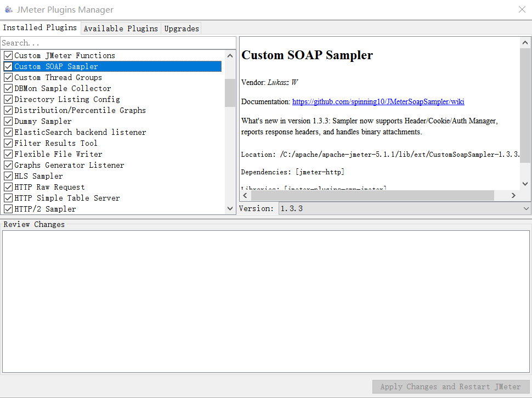Viewport: 532px width, 398px height.
Task: Uncheck the HTTP/2 Sampler checkbox
Action: [8, 209]
